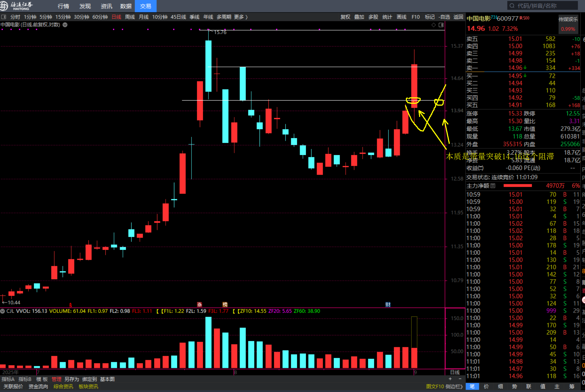Open the 交易 highlighted tab
The width and height of the screenshot is (585, 392).
pyautogui.click(x=146, y=6)
